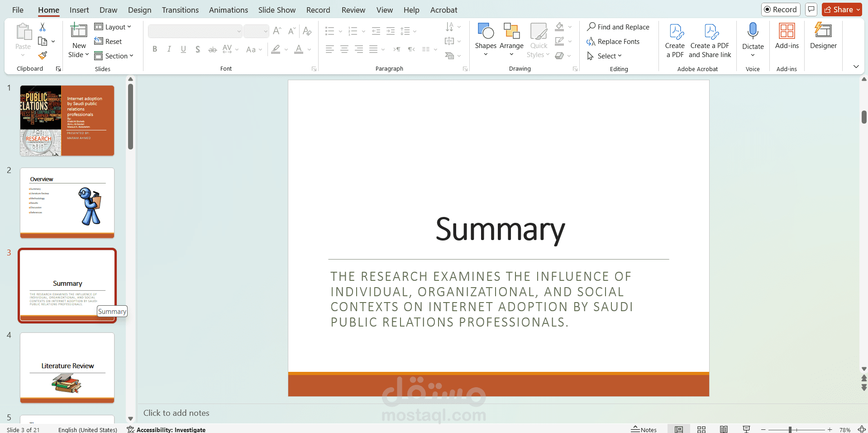Click English (United States) language indicator
Viewport: 868px width, 433px height.
pyautogui.click(x=88, y=429)
